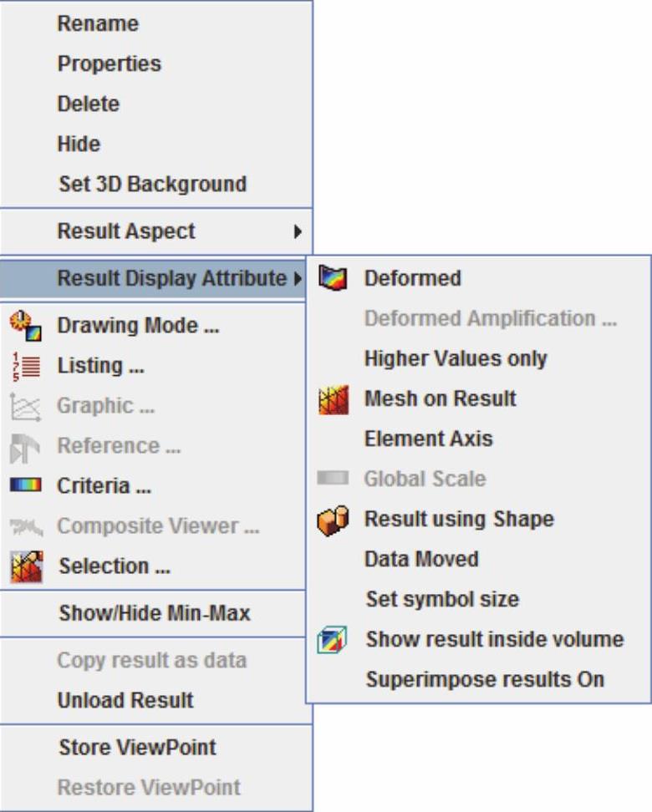Click the Listing numbered-lines icon
The height and width of the screenshot is (812, 652).
pyautogui.click(x=24, y=365)
